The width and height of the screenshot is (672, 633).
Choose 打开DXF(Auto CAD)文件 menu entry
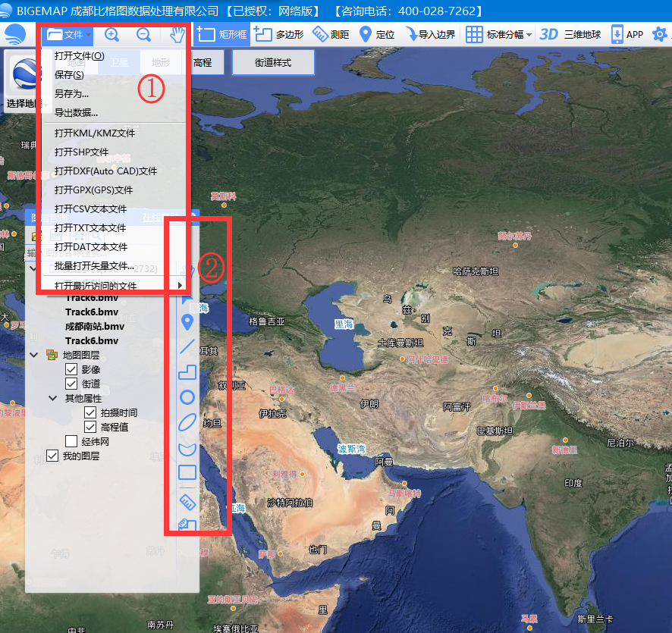(x=106, y=171)
